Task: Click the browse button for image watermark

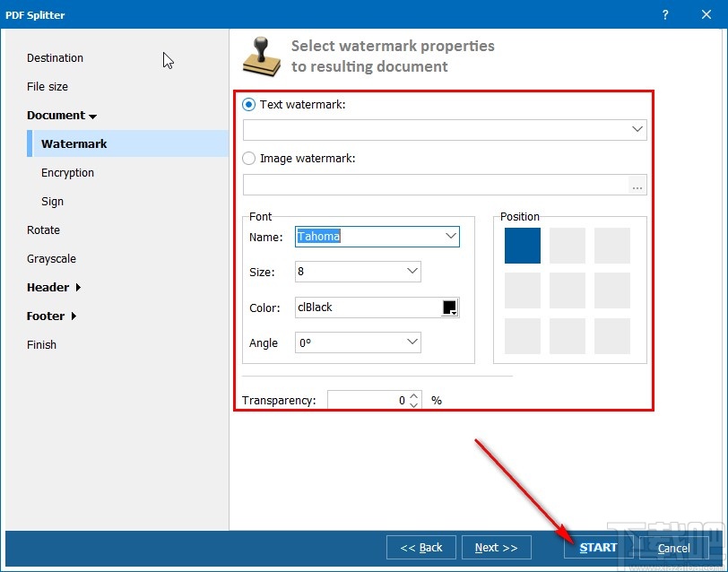Action: pyautogui.click(x=637, y=186)
